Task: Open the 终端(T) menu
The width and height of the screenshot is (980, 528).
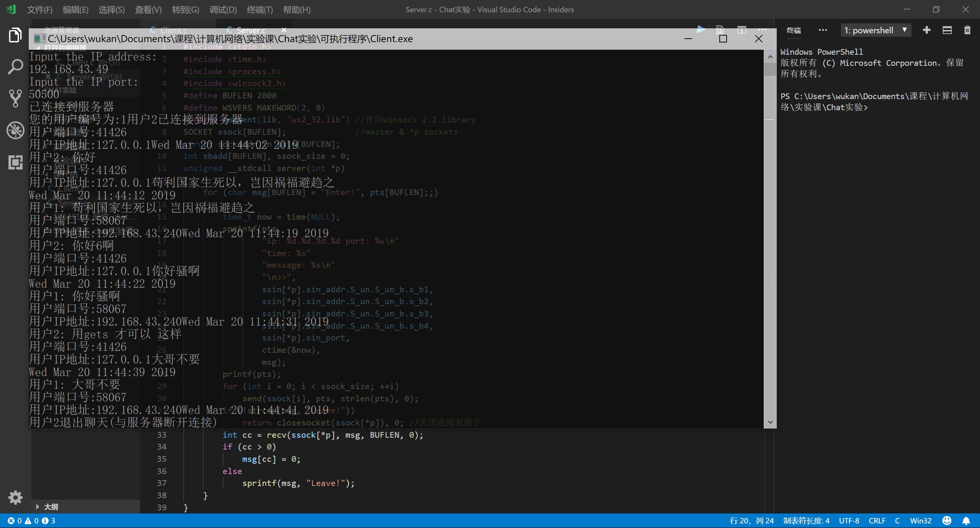Action: (260, 10)
